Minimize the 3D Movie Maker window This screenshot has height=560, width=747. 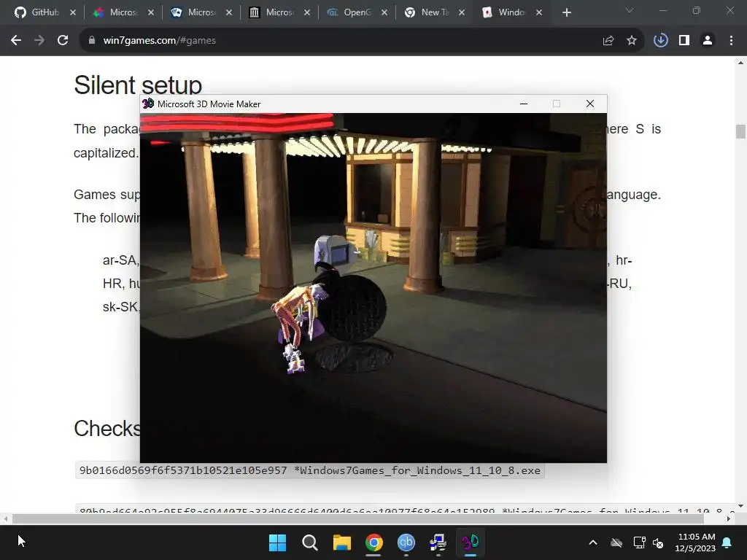(x=524, y=104)
